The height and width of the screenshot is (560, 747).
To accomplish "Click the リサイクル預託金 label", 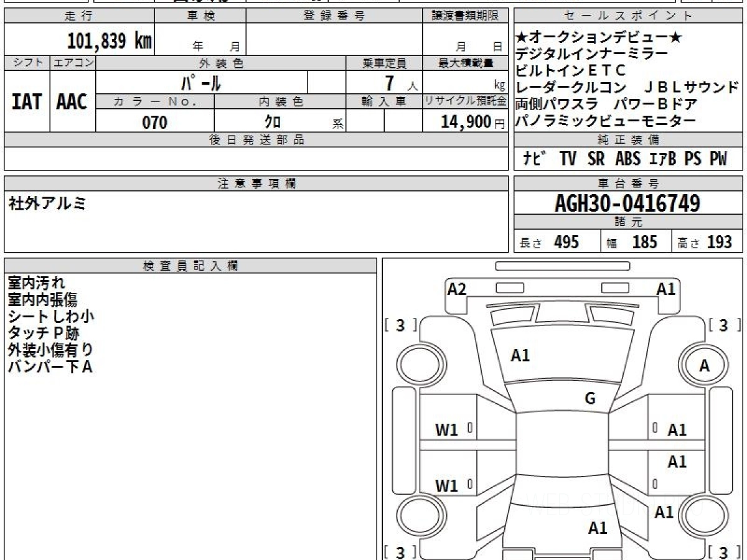I will 466,101.
